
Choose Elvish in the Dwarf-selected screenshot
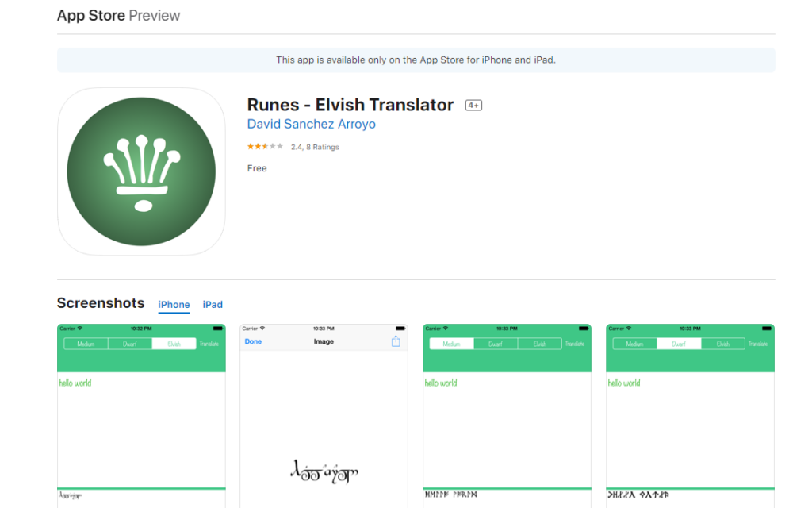pos(723,344)
